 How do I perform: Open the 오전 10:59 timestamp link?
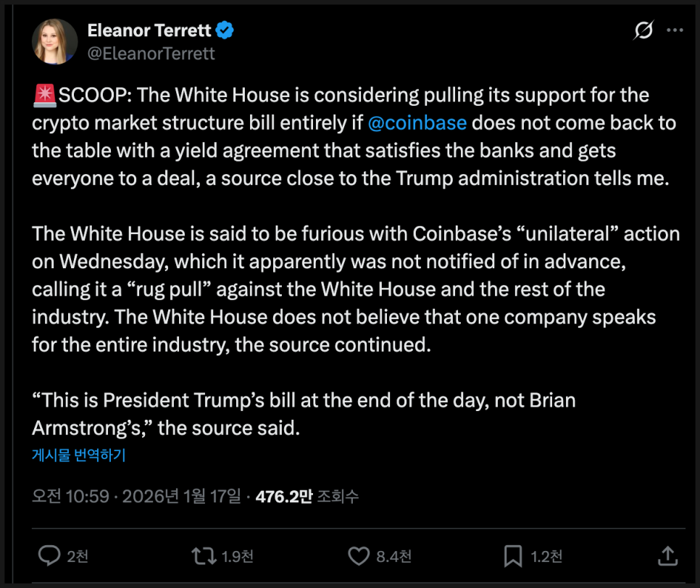(70, 497)
